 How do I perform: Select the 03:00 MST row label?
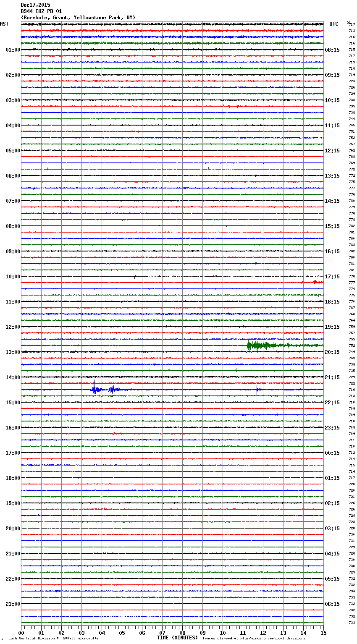point(13,100)
